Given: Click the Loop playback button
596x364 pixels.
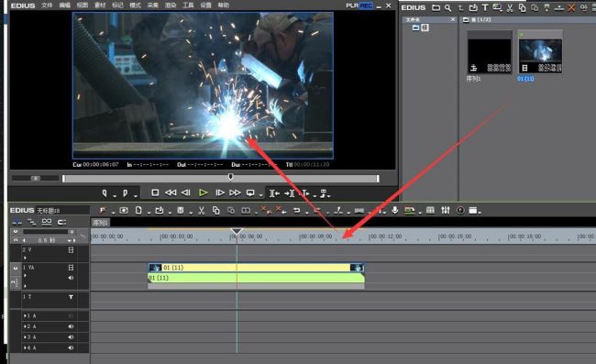Looking at the screenshot, I should click(x=250, y=193).
